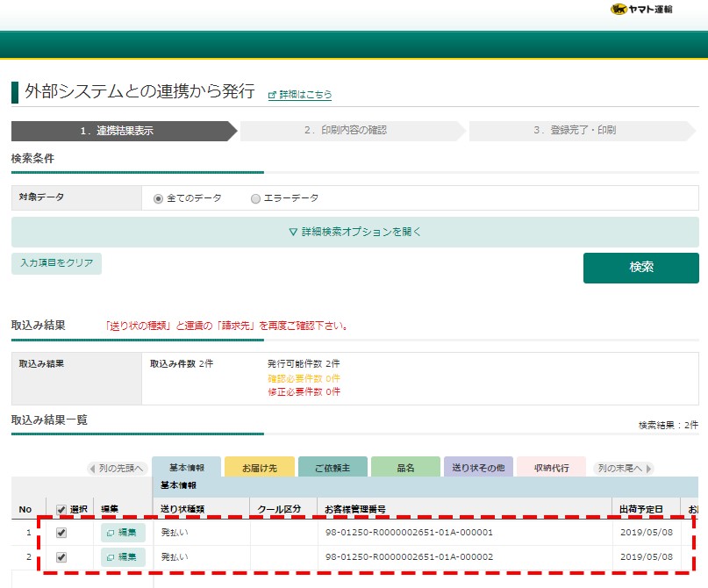Click step 2 印刷内容の確認

pyautogui.click(x=352, y=131)
